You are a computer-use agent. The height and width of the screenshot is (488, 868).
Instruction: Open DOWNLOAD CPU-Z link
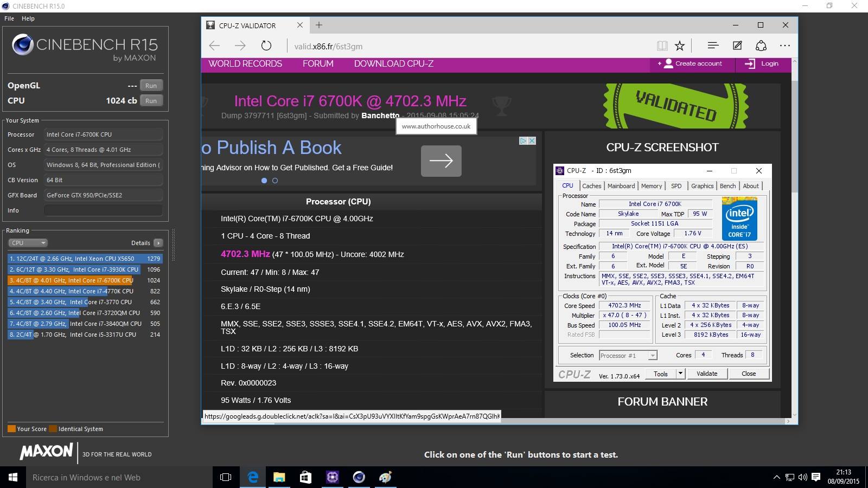[x=394, y=64]
